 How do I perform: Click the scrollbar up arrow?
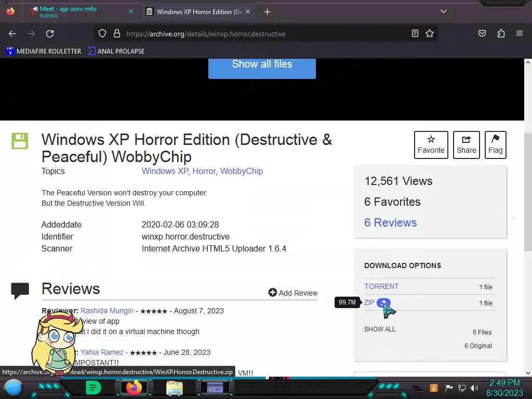528,62
